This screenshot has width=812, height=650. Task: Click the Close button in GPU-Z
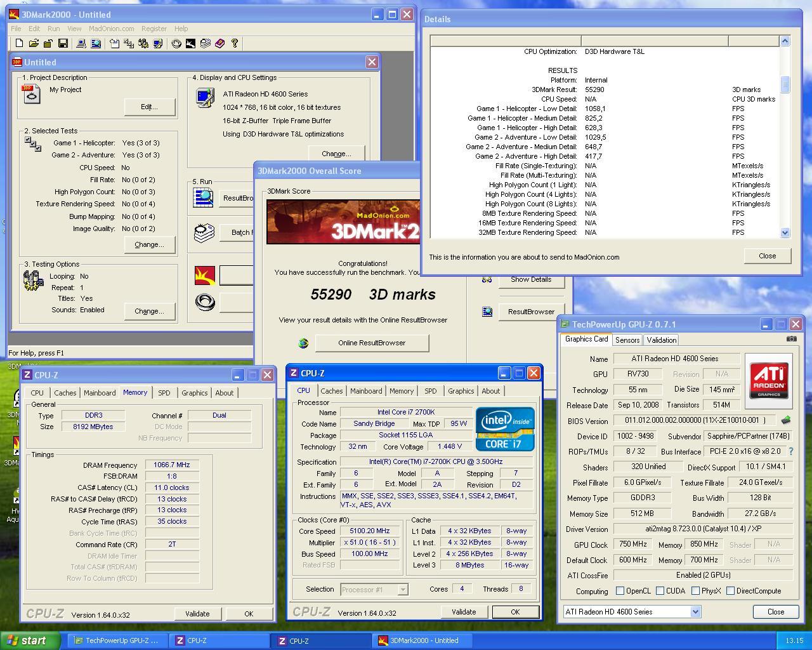click(775, 612)
